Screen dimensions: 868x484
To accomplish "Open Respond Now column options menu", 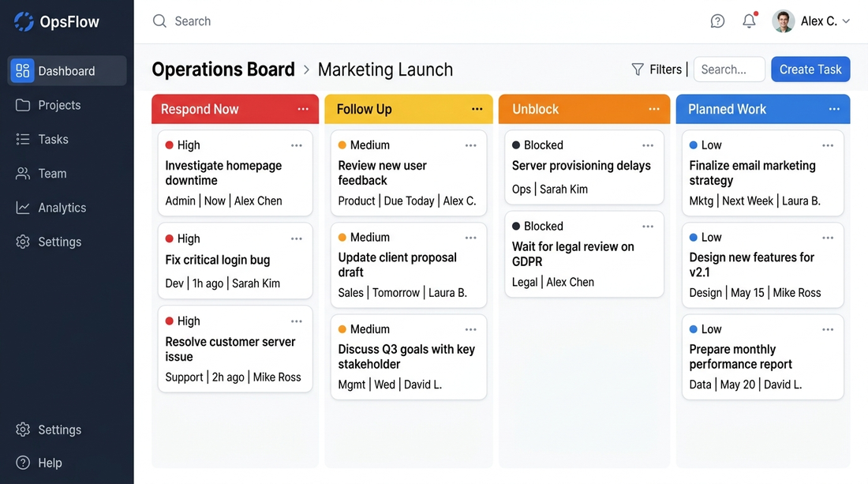I will pyautogui.click(x=303, y=109).
